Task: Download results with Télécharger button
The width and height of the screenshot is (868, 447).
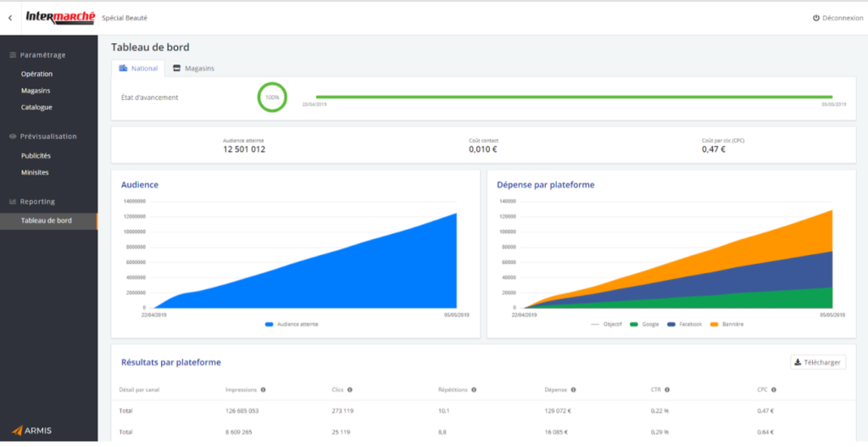Action: (817, 362)
